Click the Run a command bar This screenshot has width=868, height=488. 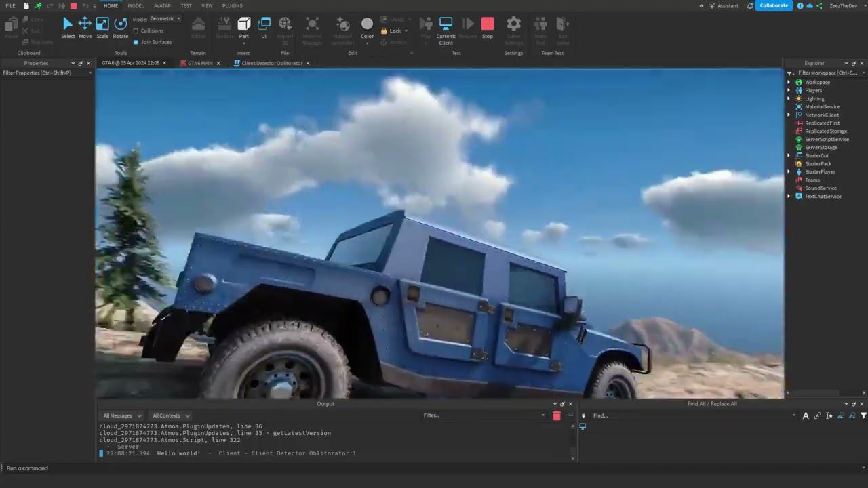point(434,468)
